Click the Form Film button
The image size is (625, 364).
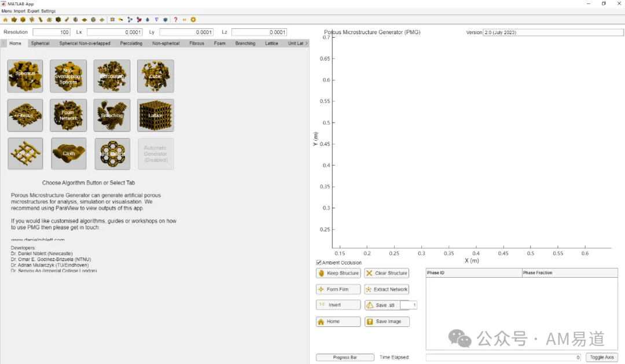(x=339, y=289)
